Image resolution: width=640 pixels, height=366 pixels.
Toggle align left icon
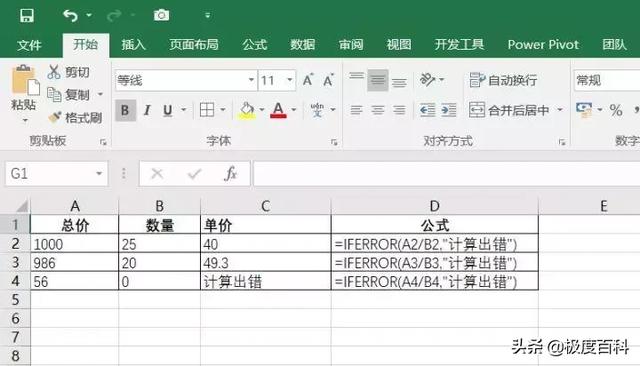(356, 110)
